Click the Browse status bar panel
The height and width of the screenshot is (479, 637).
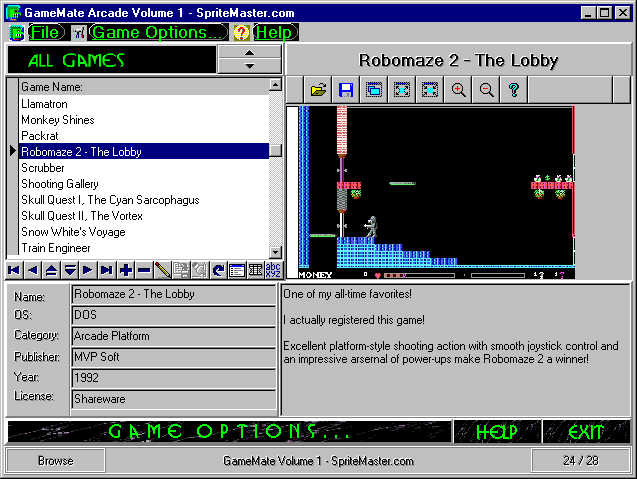coord(56,461)
